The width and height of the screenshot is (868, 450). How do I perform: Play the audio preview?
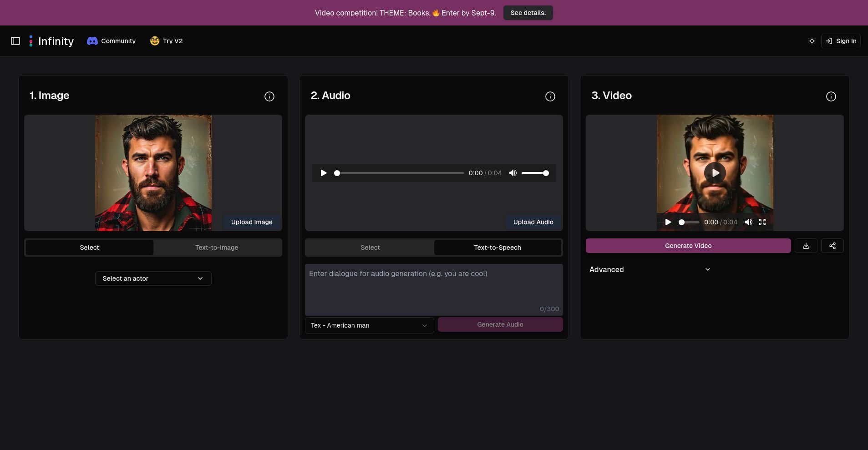(x=323, y=173)
